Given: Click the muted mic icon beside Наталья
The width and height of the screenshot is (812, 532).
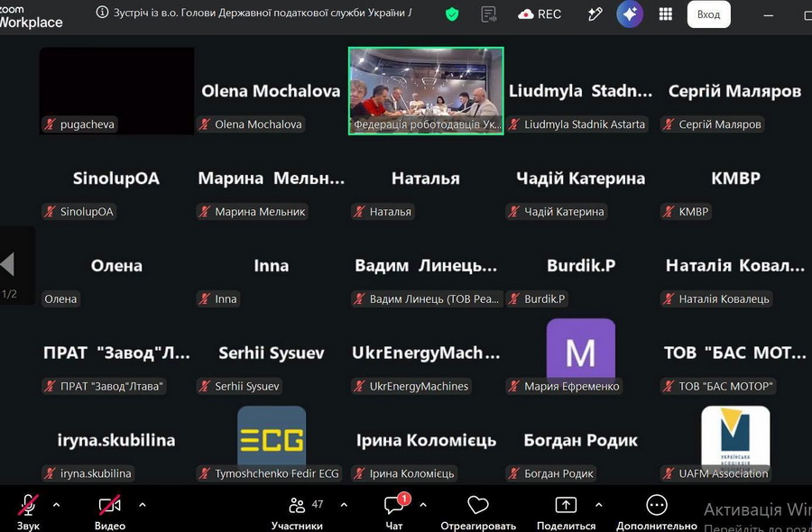Looking at the screenshot, I should click(x=359, y=212).
